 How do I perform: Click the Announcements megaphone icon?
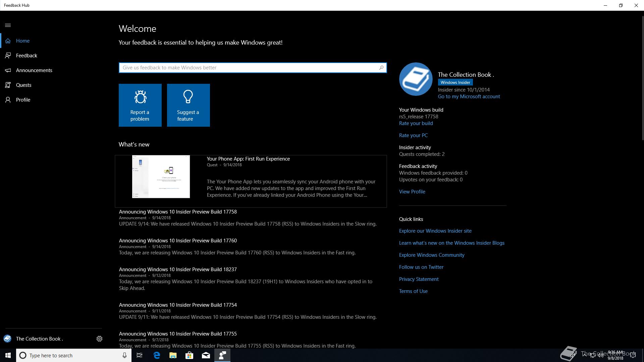point(8,70)
